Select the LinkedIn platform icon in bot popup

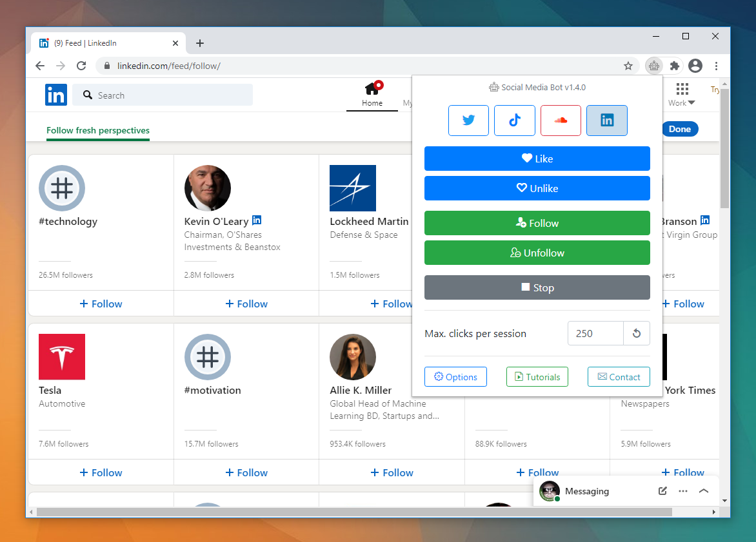click(607, 121)
